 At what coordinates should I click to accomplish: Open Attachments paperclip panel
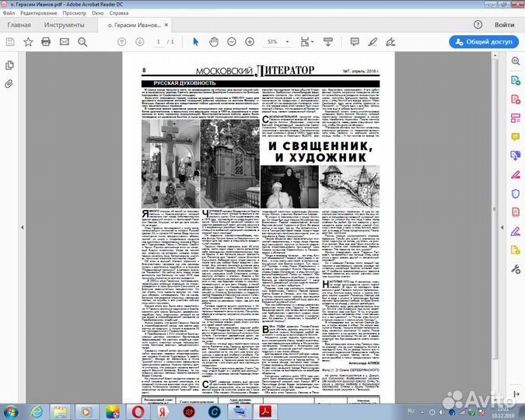click(x=9, y=83)
